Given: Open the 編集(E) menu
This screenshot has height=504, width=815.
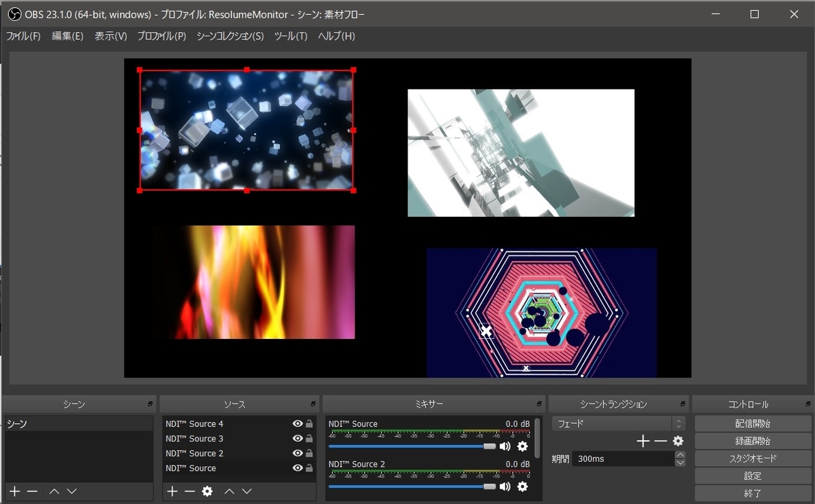Looking at the screenshot, I should point(67,36).
